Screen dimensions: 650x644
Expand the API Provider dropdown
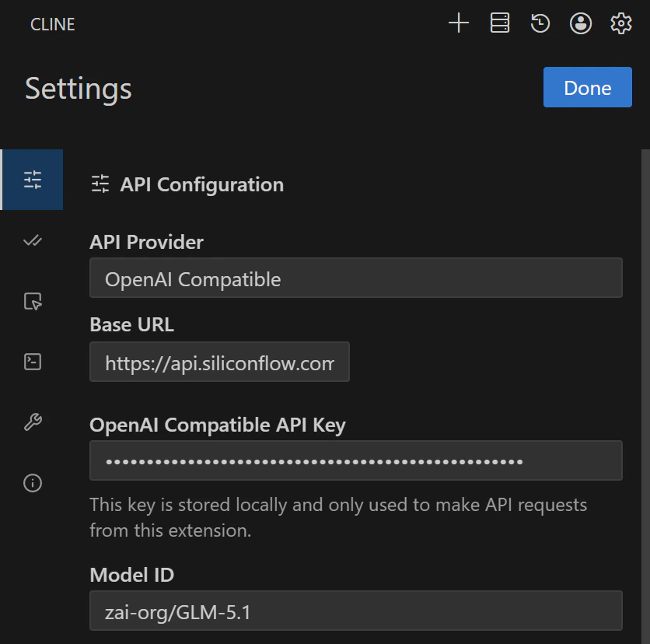355,278
